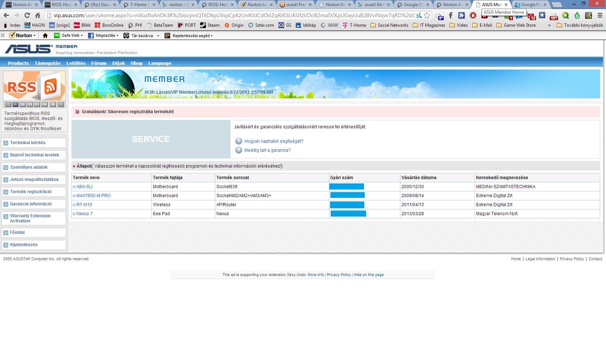Image resolution: width=606 pixels, height=364 pixels.
Task: Switch to the 'Norton tar' browser tab
Action: 257,5
